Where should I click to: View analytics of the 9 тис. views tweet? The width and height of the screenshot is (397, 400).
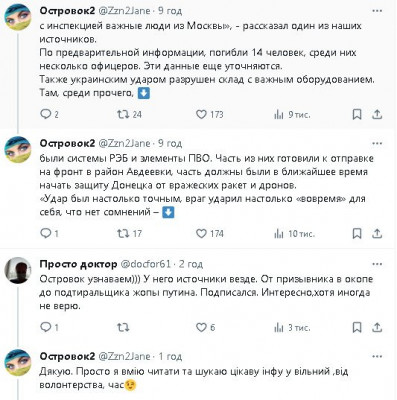click(x=292, y=115)
